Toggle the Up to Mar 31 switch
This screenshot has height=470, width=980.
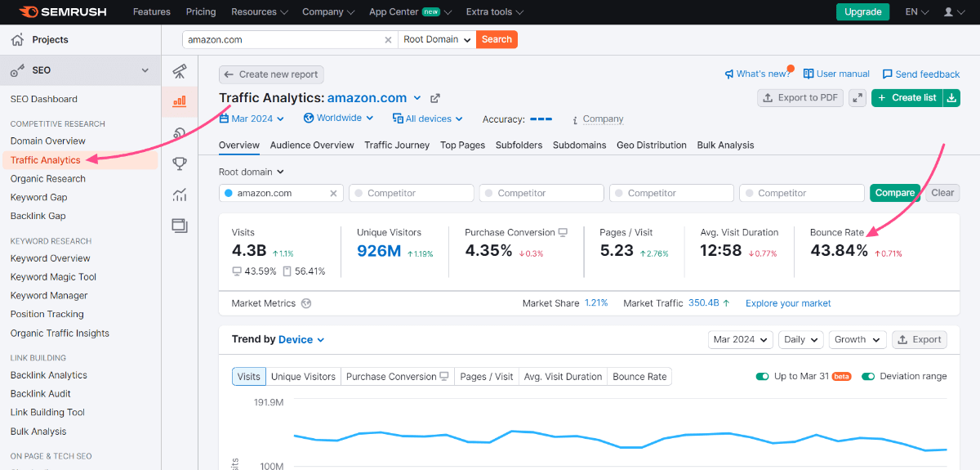pos(763,377)
